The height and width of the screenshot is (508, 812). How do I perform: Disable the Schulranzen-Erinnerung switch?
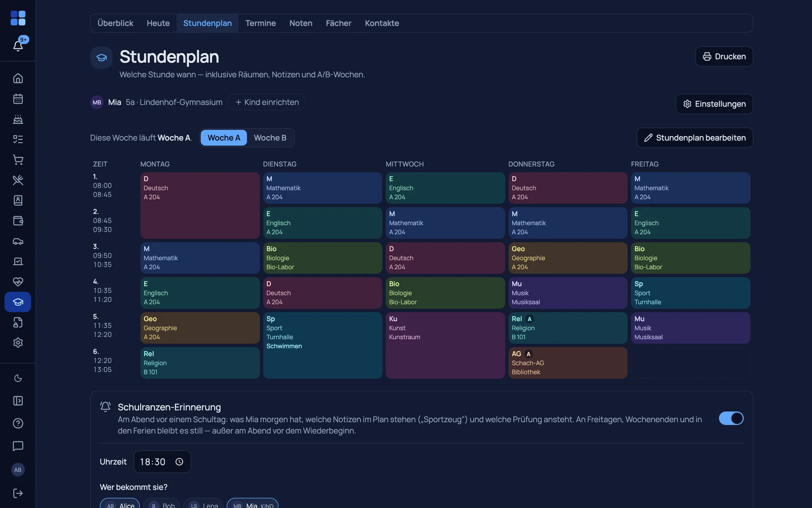click(x=731, y=418)
